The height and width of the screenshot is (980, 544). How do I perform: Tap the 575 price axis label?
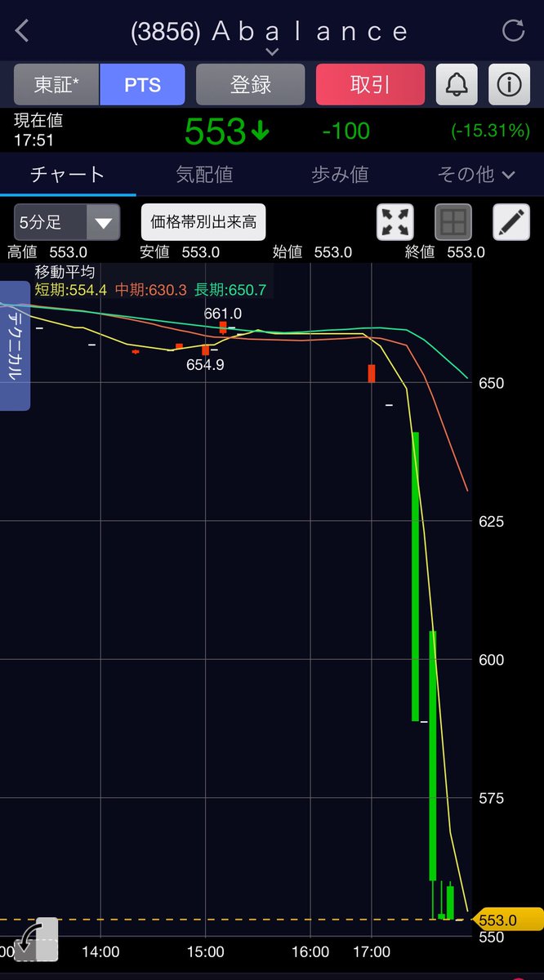tap(492, 798)
